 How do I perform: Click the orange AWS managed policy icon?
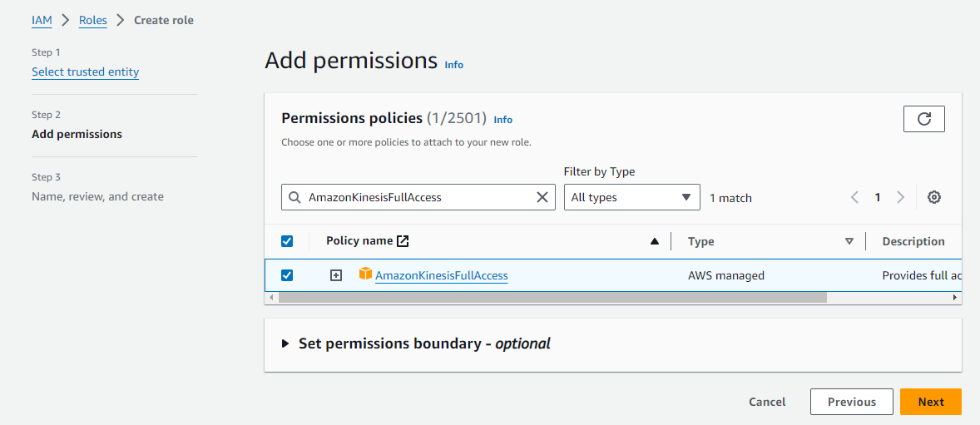365,274
